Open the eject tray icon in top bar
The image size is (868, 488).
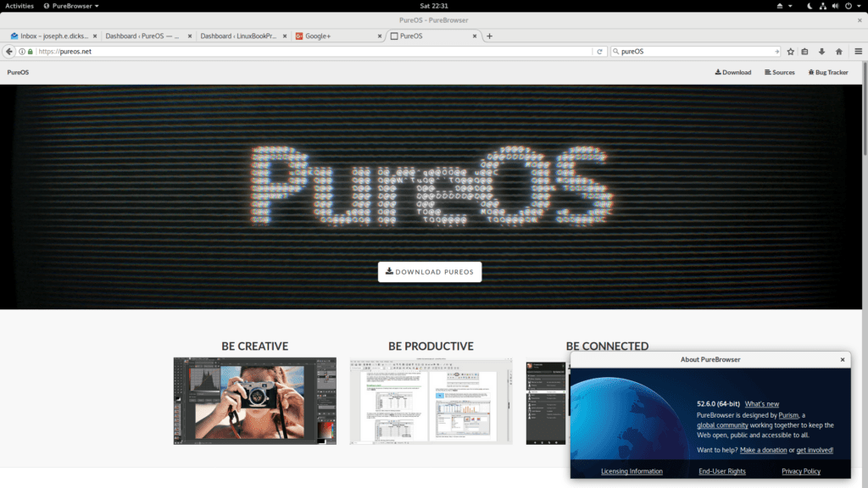(x=780, y=6)
